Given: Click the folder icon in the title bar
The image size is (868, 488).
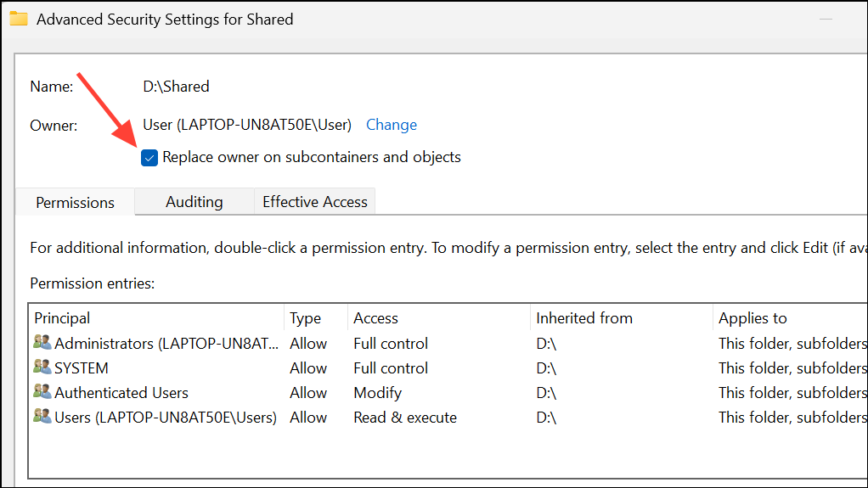Looking at the screenshot, I should point(19,19).
